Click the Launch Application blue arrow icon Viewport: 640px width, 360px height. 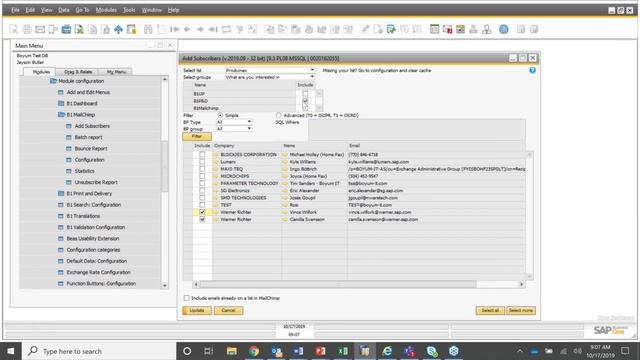(118, 29)
